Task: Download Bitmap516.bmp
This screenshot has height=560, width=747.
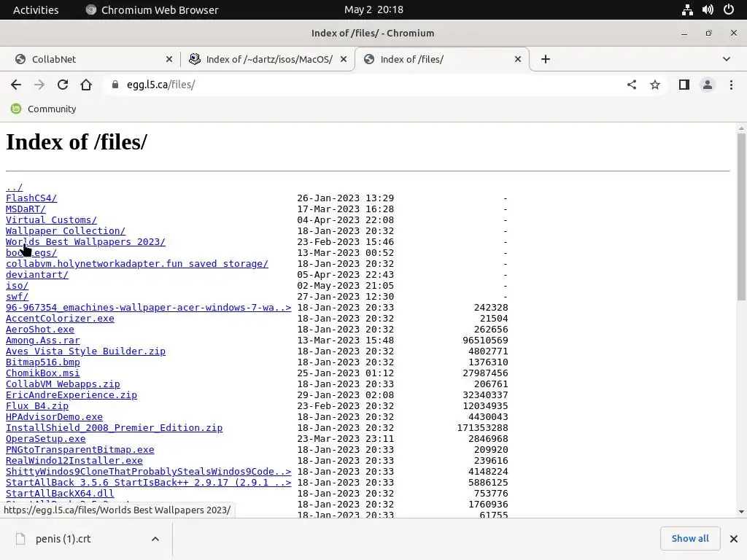Action: tap(43, 362)
